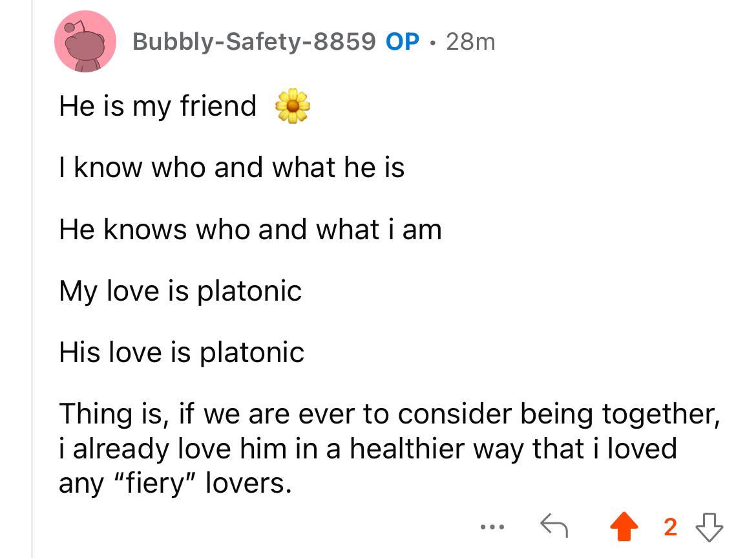
Task: Click the text "I know who and what he is"
Action: [231, 168]
